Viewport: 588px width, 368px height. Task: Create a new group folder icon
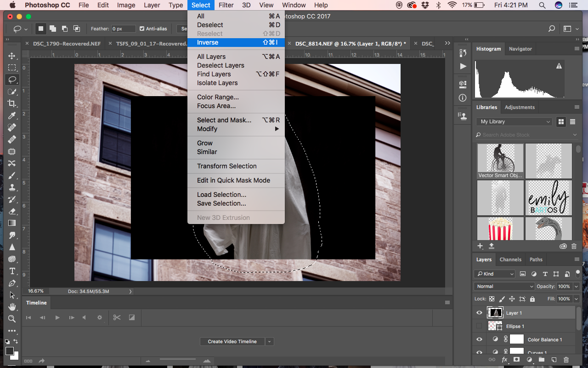coord(542,360)
